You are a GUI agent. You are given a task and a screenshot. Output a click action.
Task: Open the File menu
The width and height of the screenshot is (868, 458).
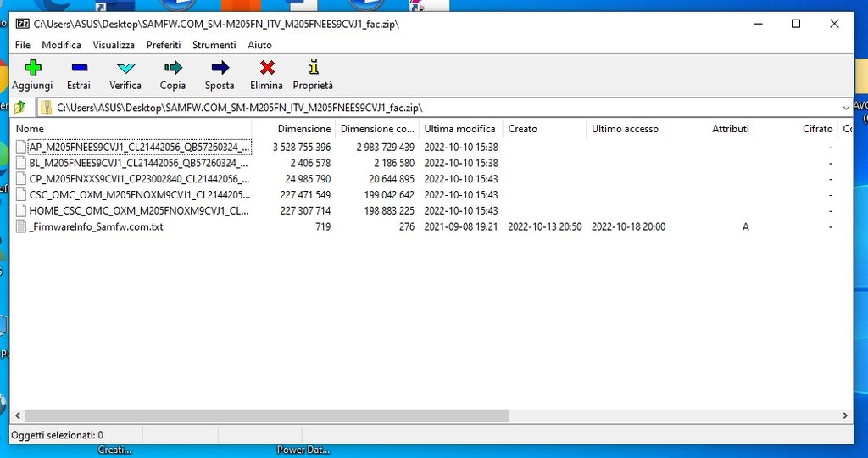(23, 45)
